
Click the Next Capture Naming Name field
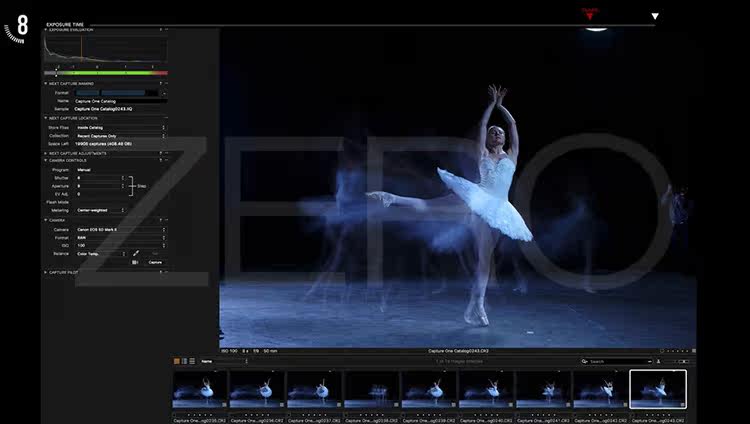pyautogui.click(x=121, y=101)
